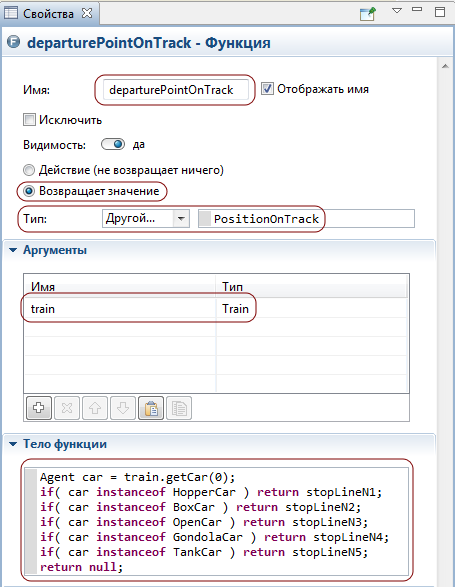455x587 pixels.
Task: Click the code line returning stopLineN5
Action: tap(204, 552)
